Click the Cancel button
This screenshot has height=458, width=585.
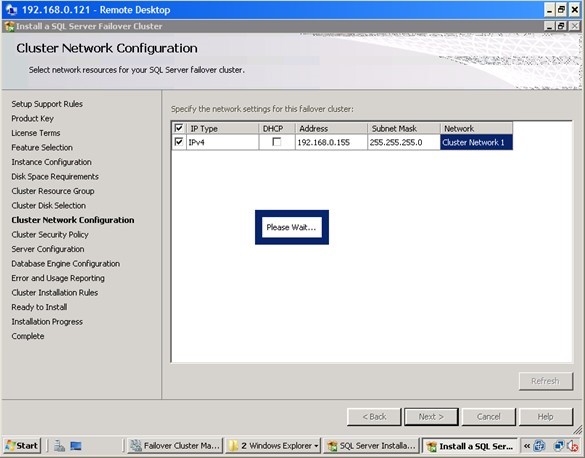[488, 417]
